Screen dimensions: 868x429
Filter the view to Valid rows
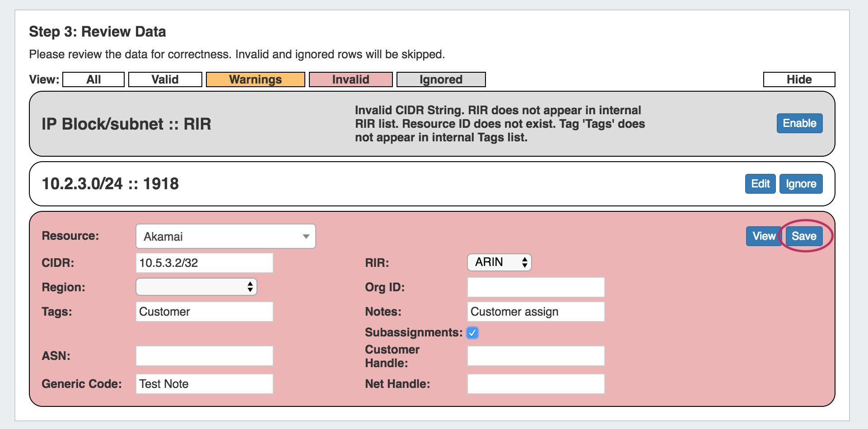tap(165, 79)
